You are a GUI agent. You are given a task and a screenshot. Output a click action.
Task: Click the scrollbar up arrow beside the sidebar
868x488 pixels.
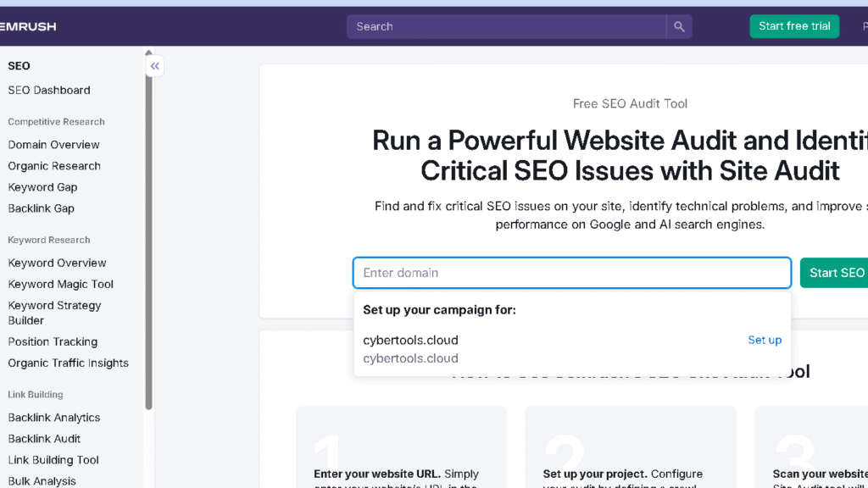tap(148, 53)
